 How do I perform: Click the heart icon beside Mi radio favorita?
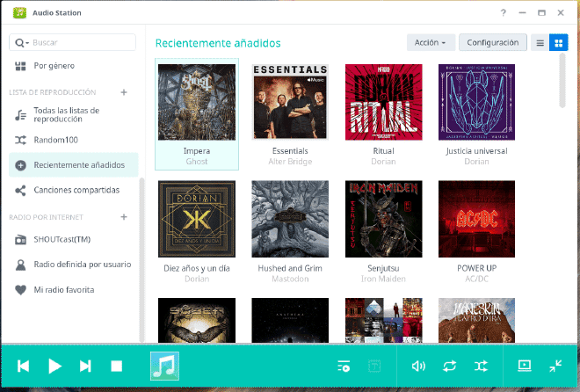[20, 290]
